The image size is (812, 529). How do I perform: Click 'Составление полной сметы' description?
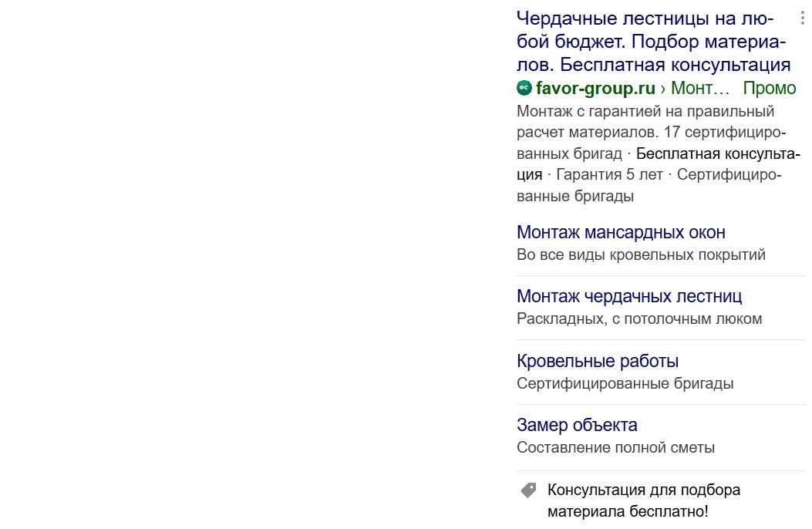pos(615,447)
